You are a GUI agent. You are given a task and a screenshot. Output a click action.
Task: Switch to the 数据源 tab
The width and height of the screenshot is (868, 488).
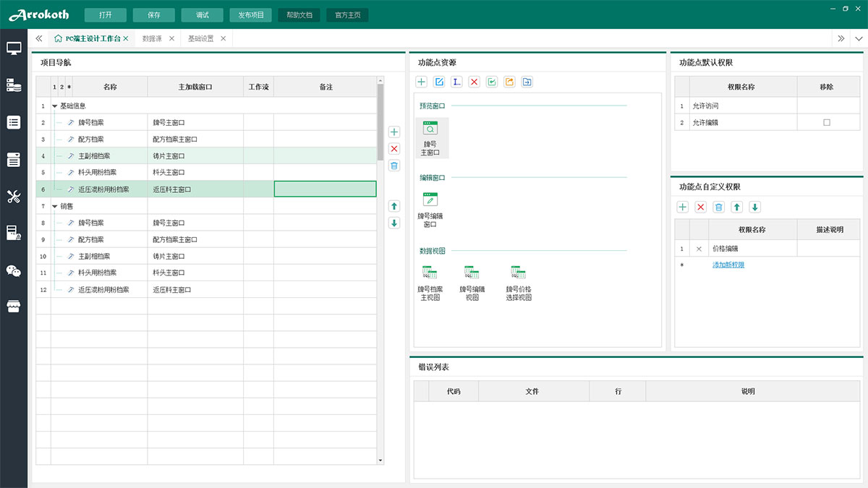coord(152,38)
